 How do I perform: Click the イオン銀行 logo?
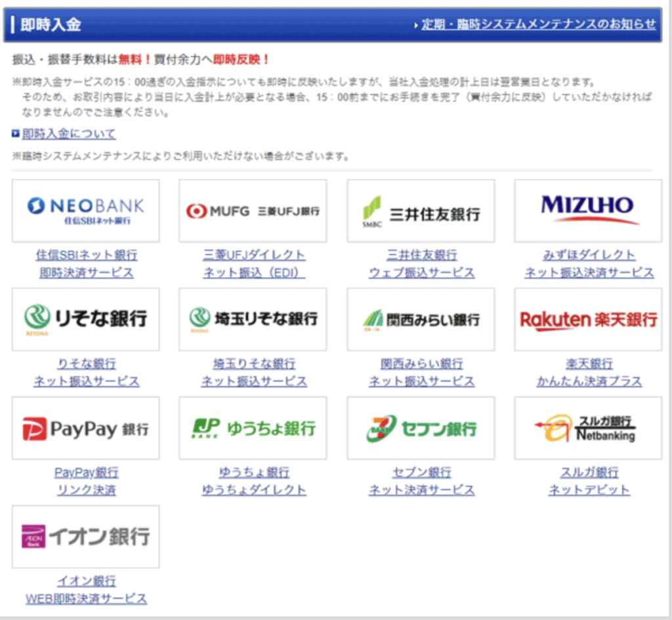tap(86, 537)
